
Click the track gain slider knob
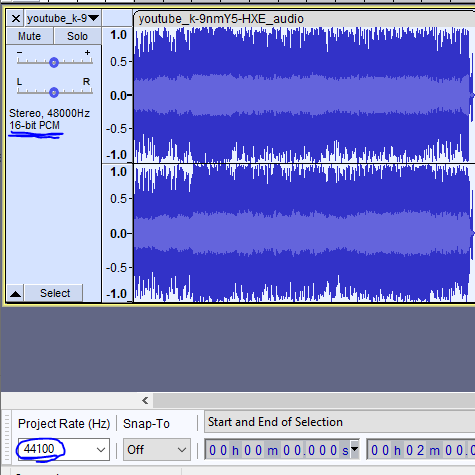[54, 62]
